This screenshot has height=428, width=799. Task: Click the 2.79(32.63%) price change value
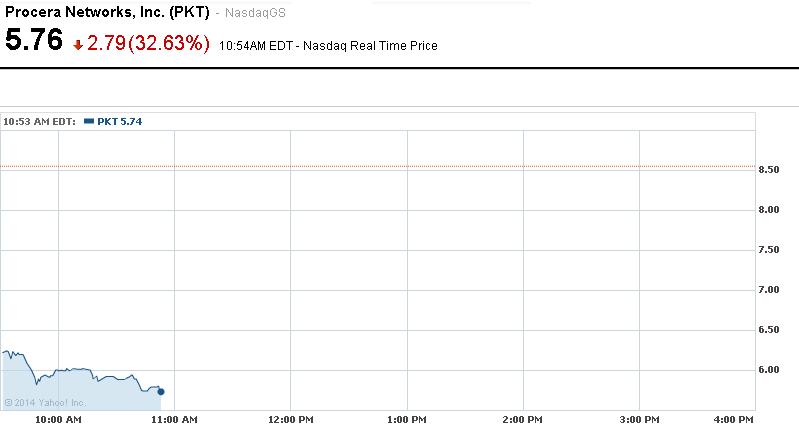(x=149, y=43)
